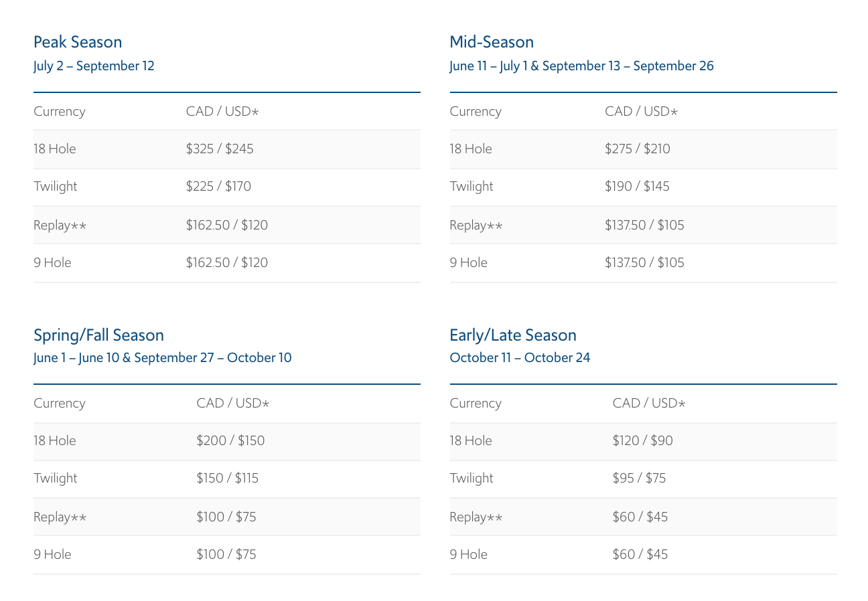Click the $225 / $170 Twilight price
868x601 pixels.
pos(218,187)
